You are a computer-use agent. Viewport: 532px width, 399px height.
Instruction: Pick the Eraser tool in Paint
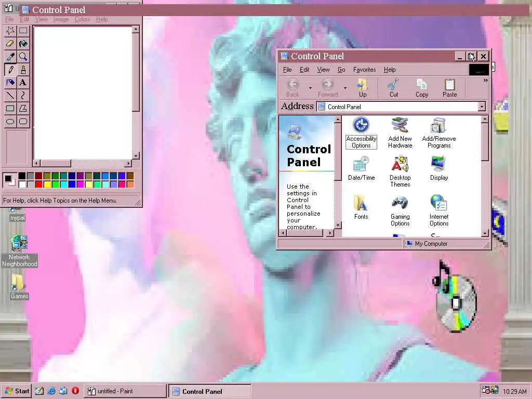(x=10, y=44)
